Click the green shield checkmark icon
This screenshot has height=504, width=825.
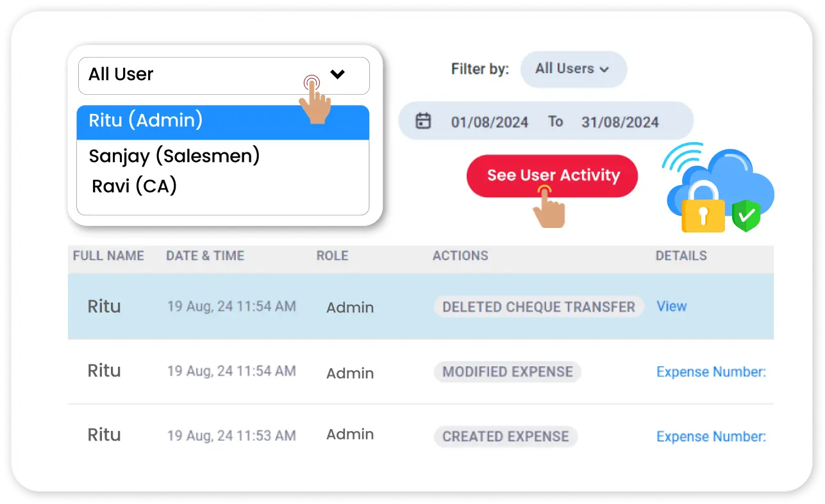(x=746, y=215)
